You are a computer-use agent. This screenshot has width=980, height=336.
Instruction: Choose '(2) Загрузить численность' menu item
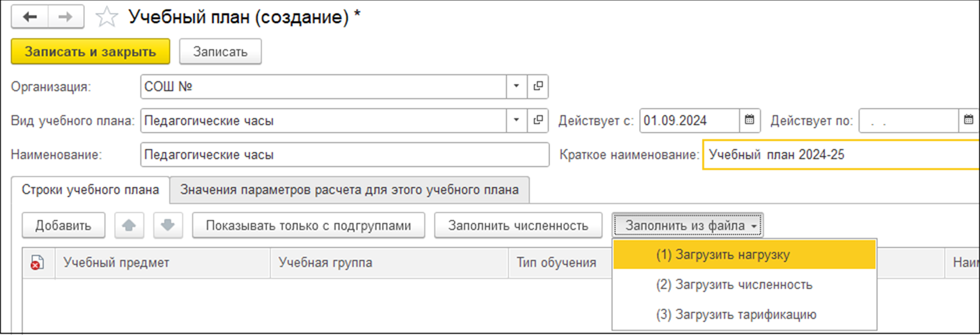click(x=734, y=285)
